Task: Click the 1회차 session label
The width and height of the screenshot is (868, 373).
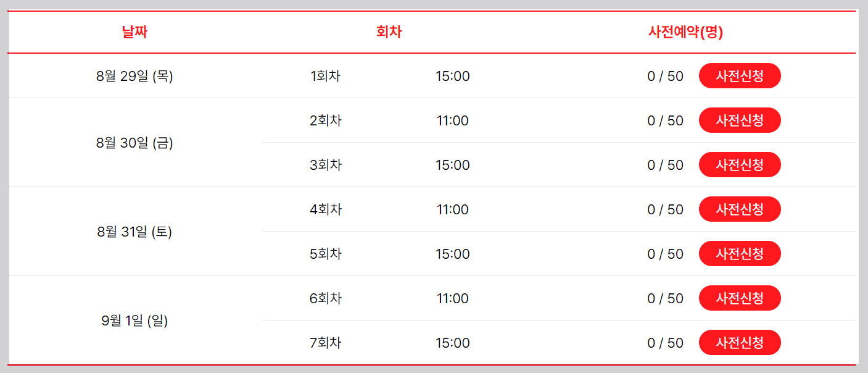Action: pyautogui.click(x=326, y=75)
